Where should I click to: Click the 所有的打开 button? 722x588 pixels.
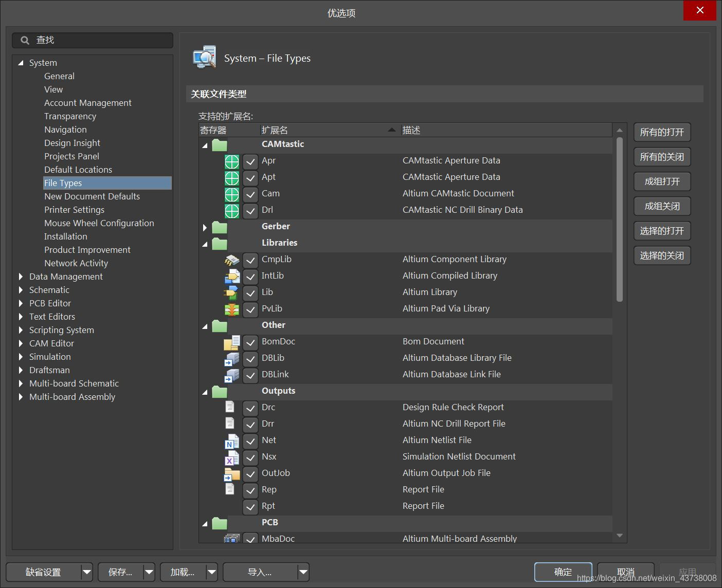662,132
